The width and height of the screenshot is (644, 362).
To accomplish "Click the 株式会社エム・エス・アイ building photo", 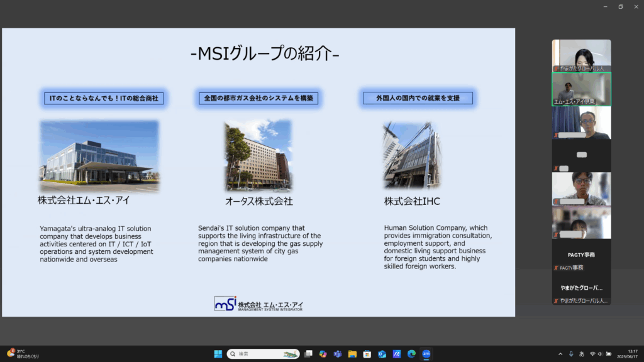I will pyautogui.click(x=99, y=156).
